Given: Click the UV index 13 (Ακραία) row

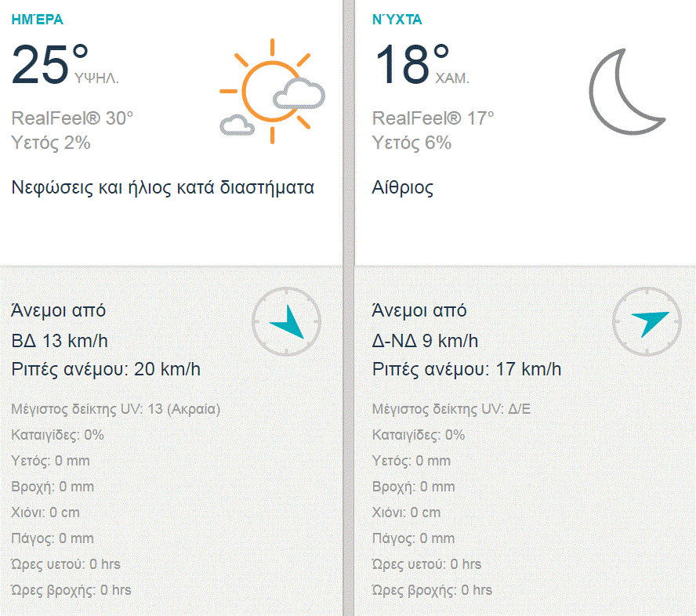Looking at the screenshot, I should click(116, 409).
